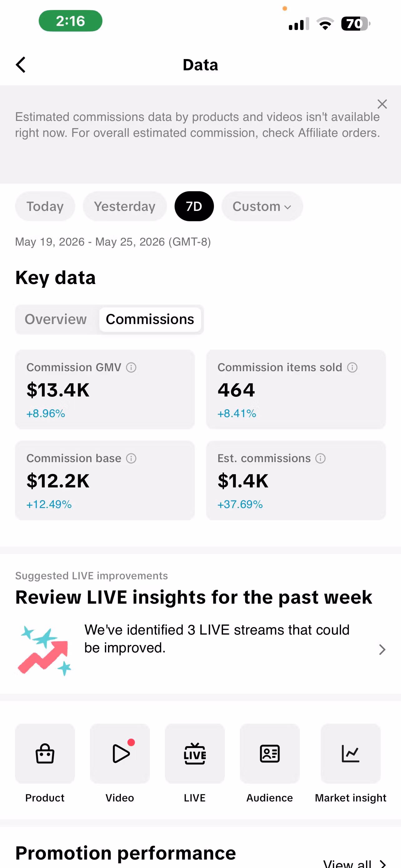
Task: Switch to the Commissions tab
Action: click(x=150, y=319)
